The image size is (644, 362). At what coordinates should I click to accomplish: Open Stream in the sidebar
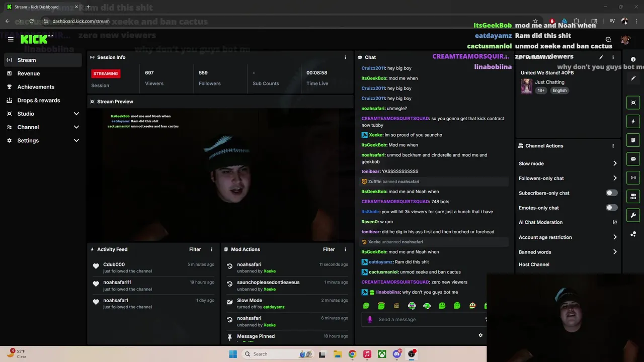click(43, 60)
